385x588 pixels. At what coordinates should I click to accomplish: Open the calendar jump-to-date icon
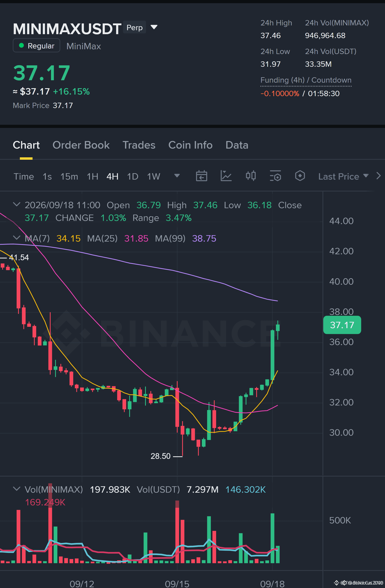tap(201, 176)
